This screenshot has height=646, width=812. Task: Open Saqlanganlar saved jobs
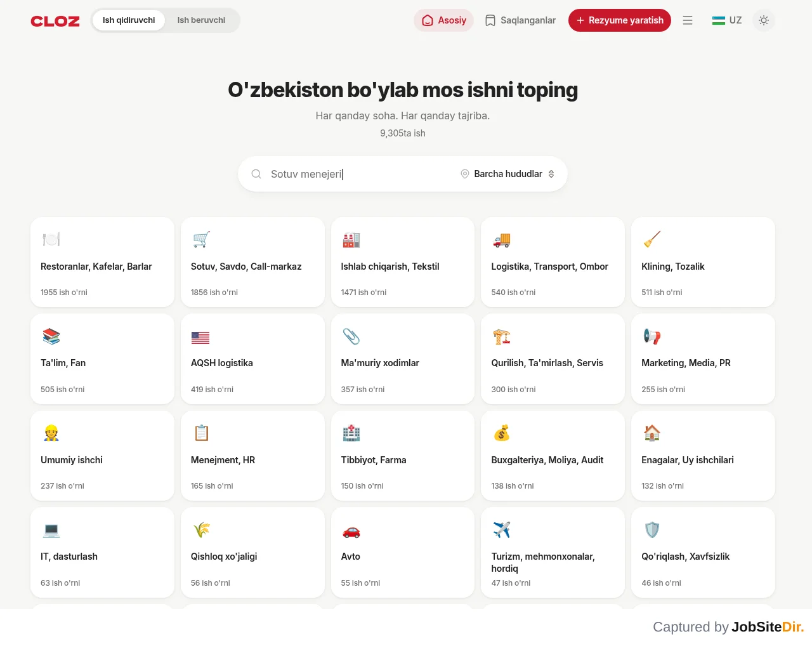tap(520, 20)
